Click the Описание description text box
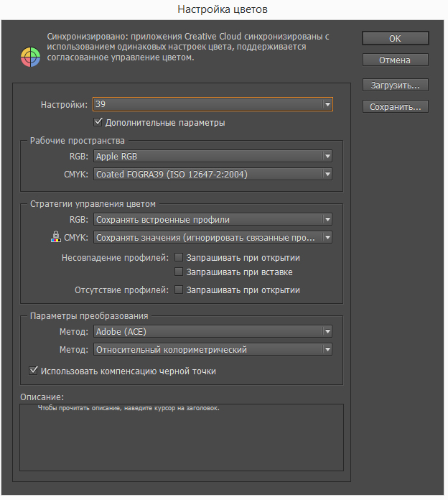Viewport: 448px width, 500px height. (x=182, y=437)
